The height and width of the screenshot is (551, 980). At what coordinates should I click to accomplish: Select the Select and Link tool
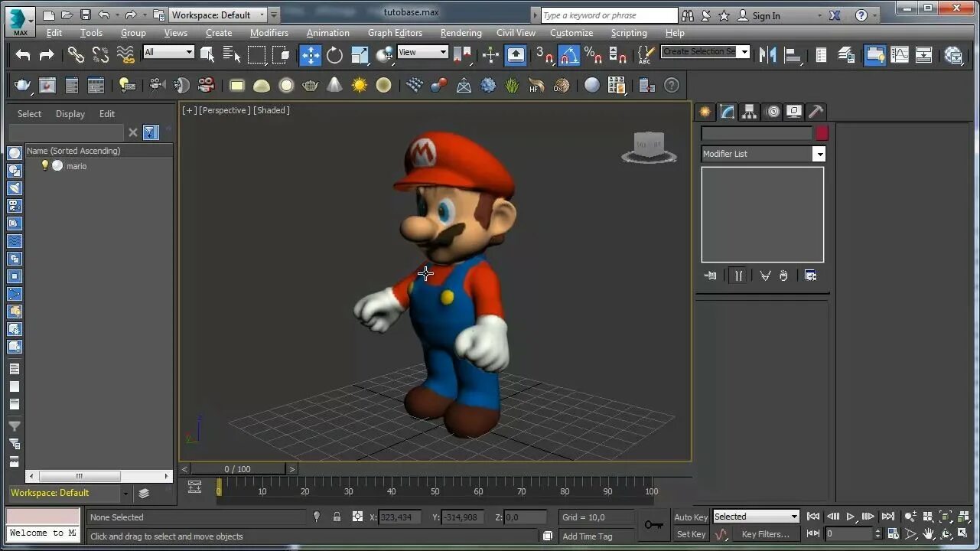coord(76,54)
